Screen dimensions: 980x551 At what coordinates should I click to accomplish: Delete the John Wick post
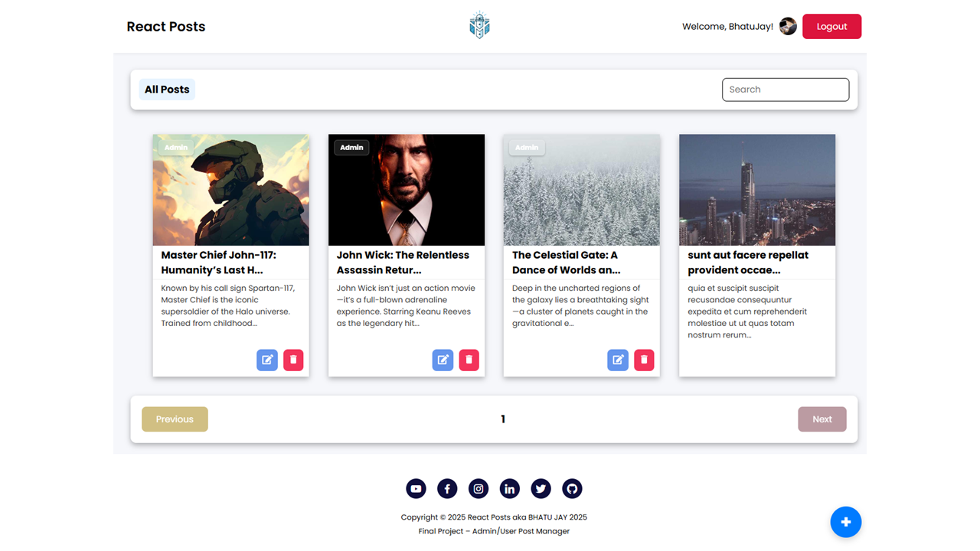pyautogui.click(x=469, y=360)
